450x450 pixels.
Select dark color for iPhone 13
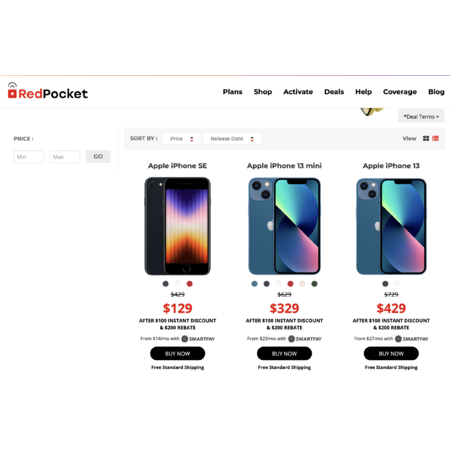pos(385,284)
